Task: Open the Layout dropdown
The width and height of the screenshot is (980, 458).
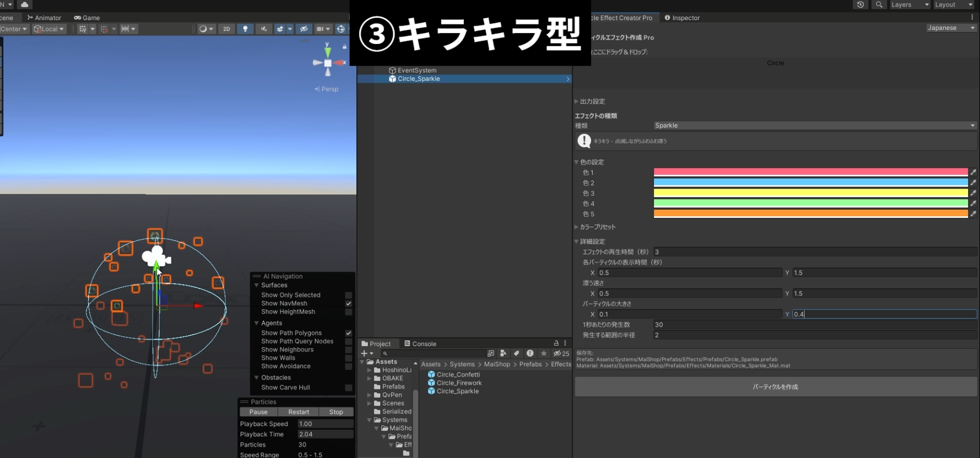Action: [954, 4]
